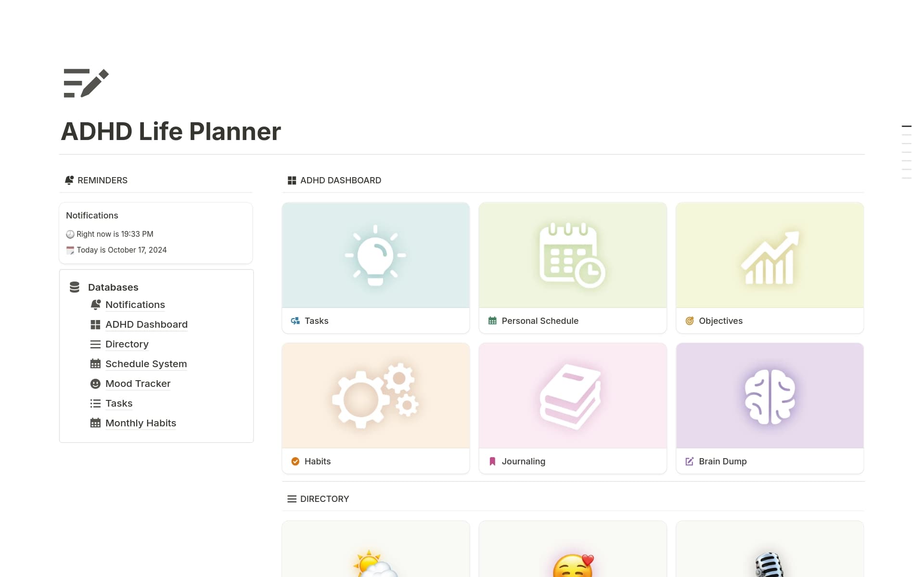924x577 pixels.
Task: Click the brain graphic on the Brain Dump card
Action: click(769, 396)
